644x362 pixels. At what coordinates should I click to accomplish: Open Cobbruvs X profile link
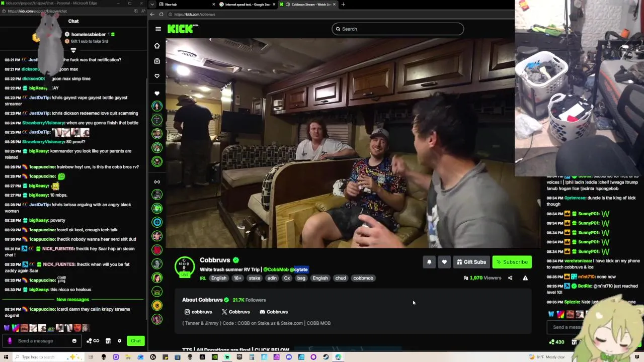(236, 312)
